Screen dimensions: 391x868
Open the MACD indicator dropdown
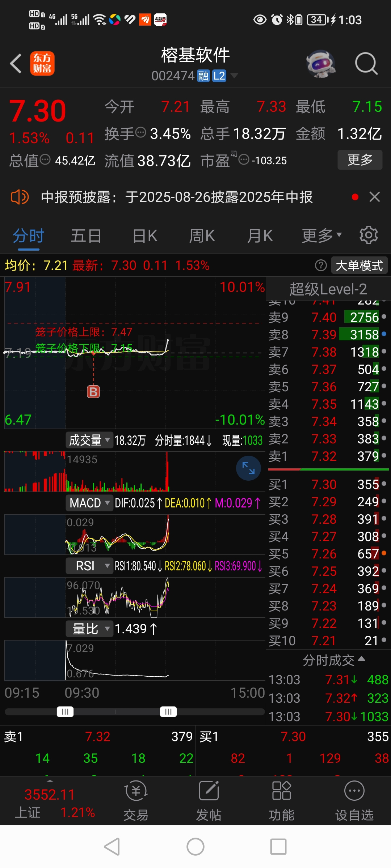[x=89, y=503]
